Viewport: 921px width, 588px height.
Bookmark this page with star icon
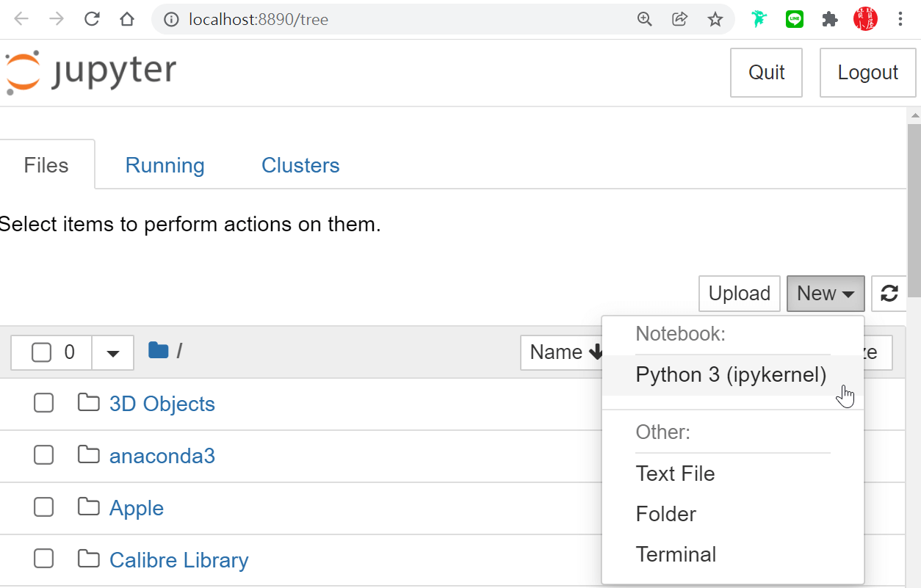(715, 19)
